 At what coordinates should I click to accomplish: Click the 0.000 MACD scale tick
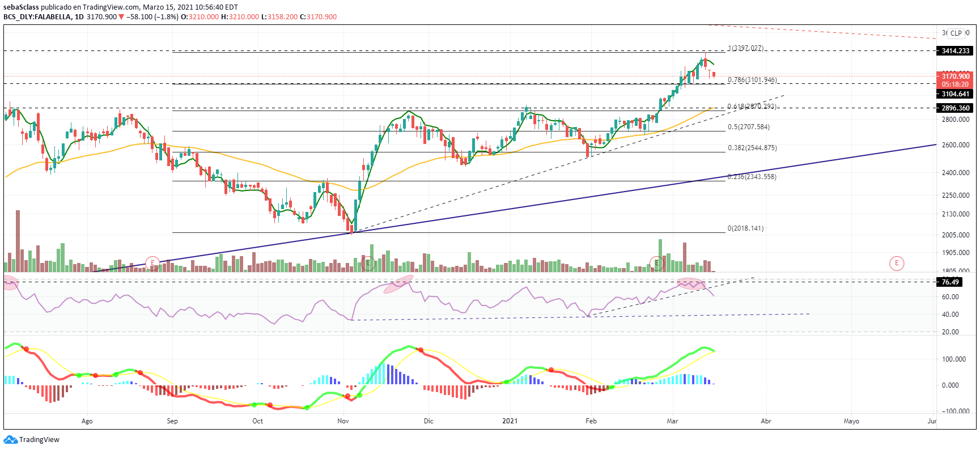click(x=950, y=385)
